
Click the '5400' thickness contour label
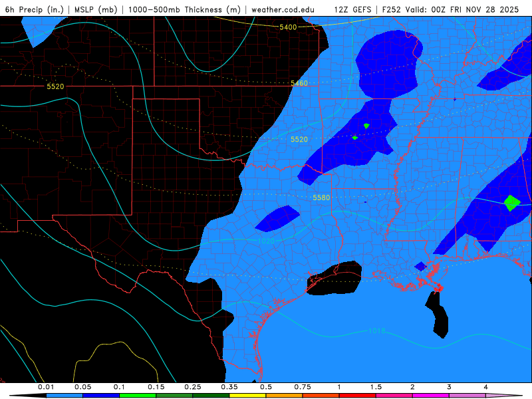click(288, 27)
